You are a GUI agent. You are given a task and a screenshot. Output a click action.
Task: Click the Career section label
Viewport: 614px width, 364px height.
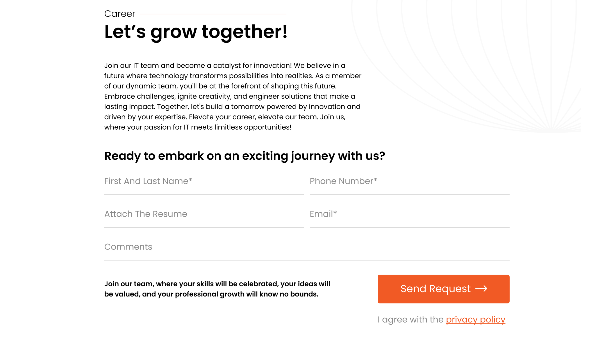(120, 14)
